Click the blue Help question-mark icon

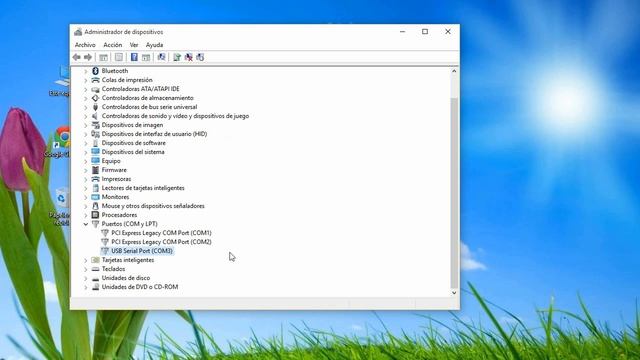(x=134, y=57)
